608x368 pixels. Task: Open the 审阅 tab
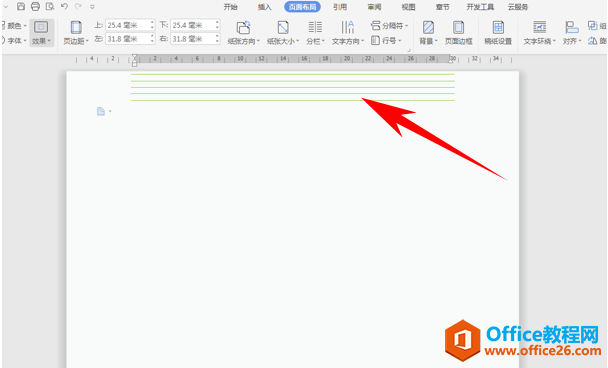375,7
